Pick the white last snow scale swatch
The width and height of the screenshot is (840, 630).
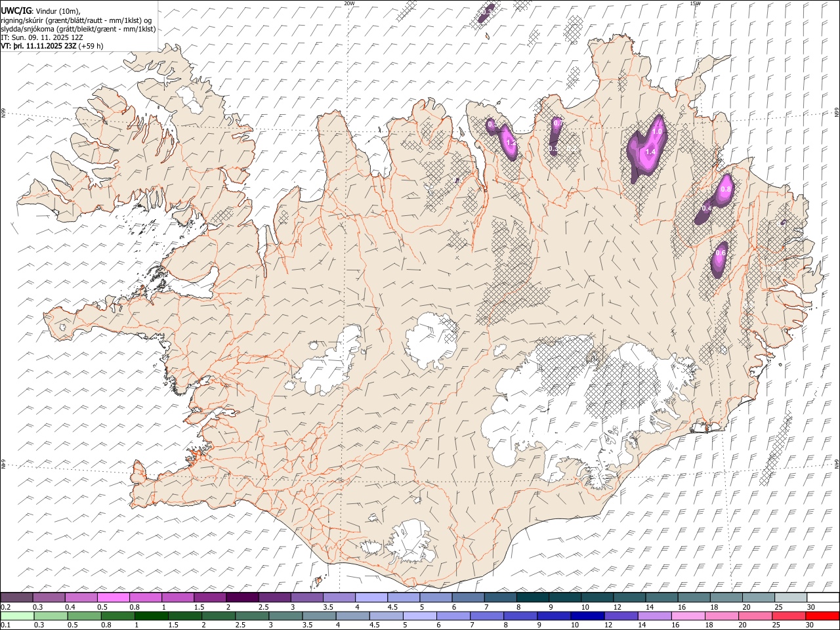pyautogui.click(x=823, y=597)
